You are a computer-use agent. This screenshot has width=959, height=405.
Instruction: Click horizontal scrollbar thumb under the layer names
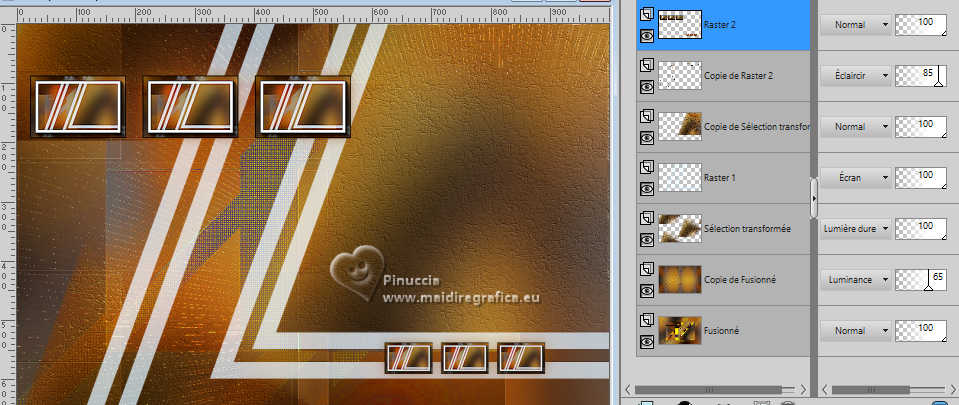click(708, 390)
